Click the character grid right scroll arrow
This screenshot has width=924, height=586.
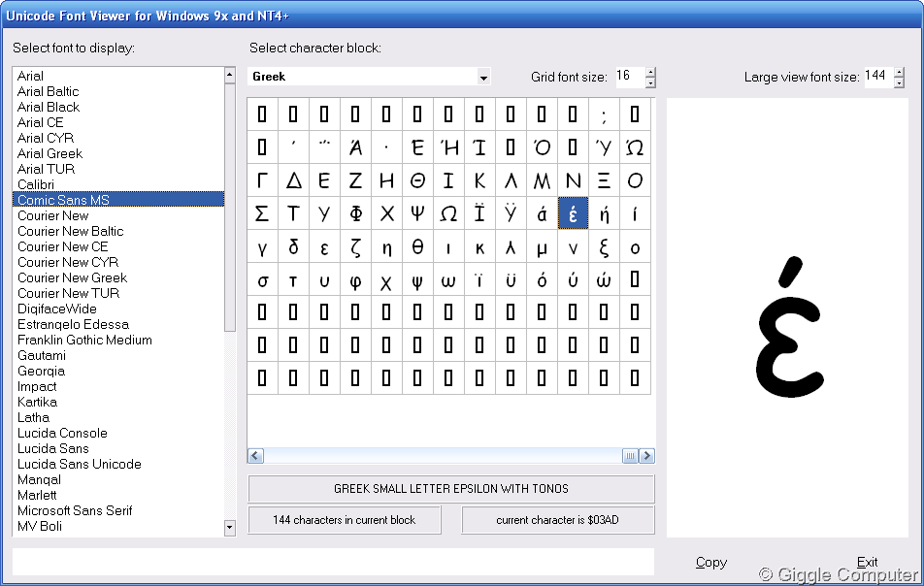pos(647,456)
